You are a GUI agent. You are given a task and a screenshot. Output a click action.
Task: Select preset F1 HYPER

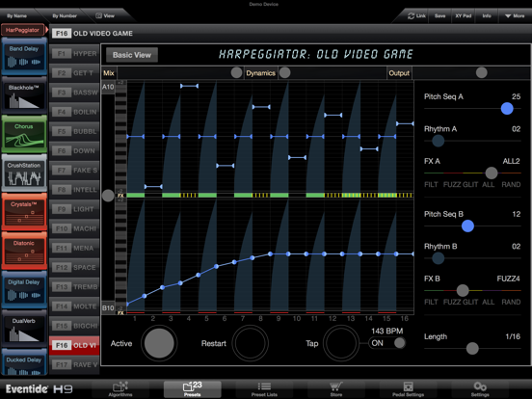click(74, 53)
